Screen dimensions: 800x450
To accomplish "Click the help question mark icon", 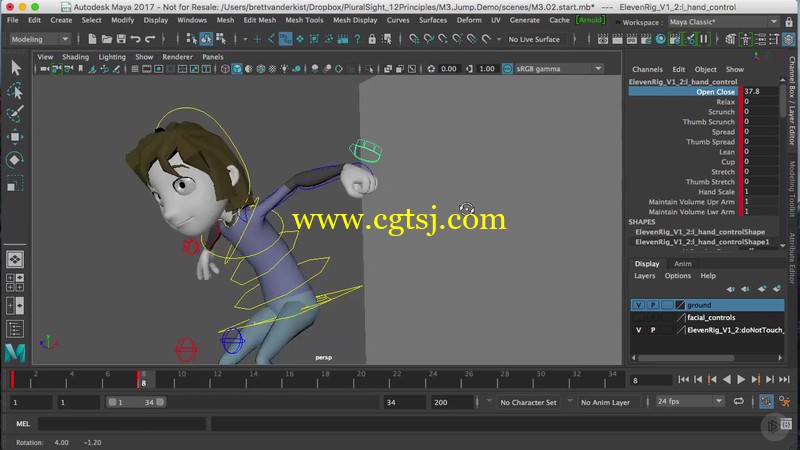I will coord(357,39).
